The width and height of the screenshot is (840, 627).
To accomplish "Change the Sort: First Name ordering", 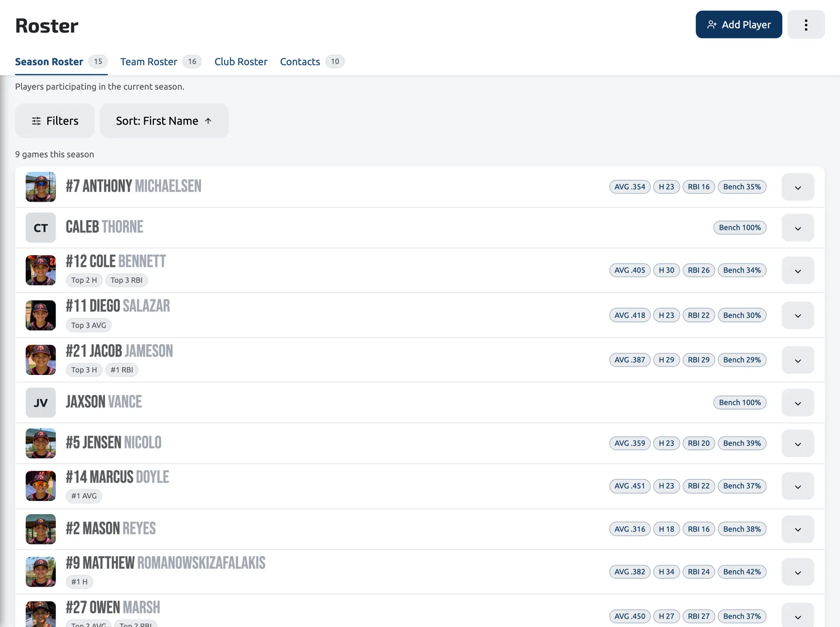I will tap(164, 121).
